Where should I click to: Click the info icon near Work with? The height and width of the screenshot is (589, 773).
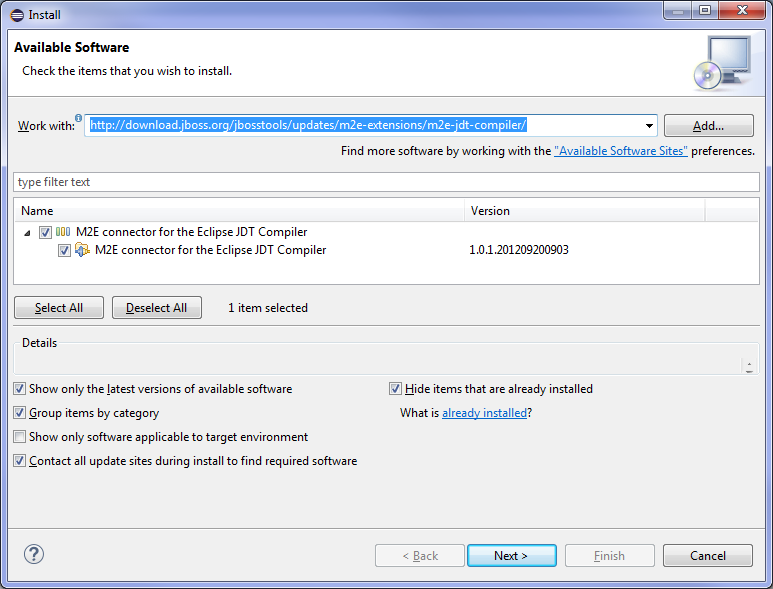pyautogui.click(x=78, y=118)
